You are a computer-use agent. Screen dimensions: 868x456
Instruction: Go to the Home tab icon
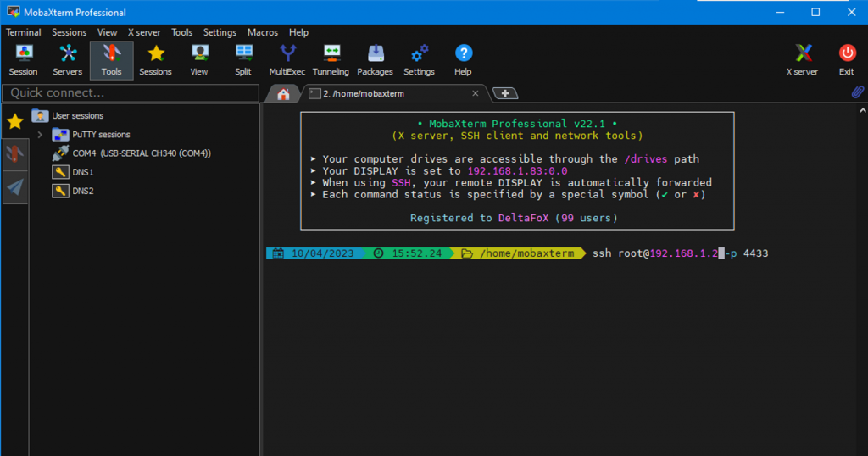click(283, 94)
